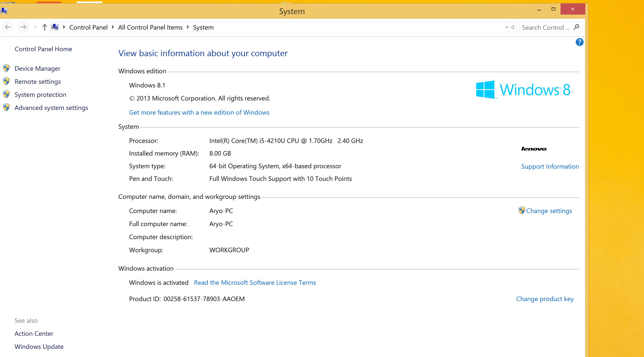Close the System window
The width and height of the screenshot is (644, 357).
[x=573, y=9]
